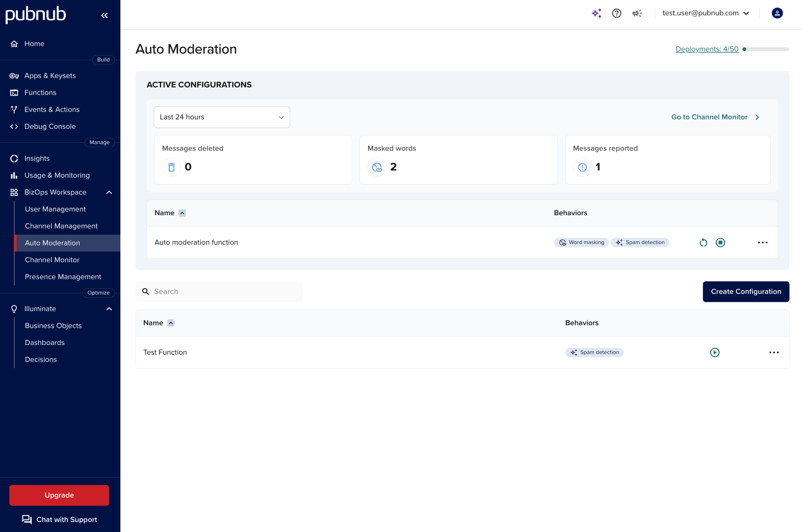Start the Test Function with the play icon

pyautogui.click(x=715, y=352)
